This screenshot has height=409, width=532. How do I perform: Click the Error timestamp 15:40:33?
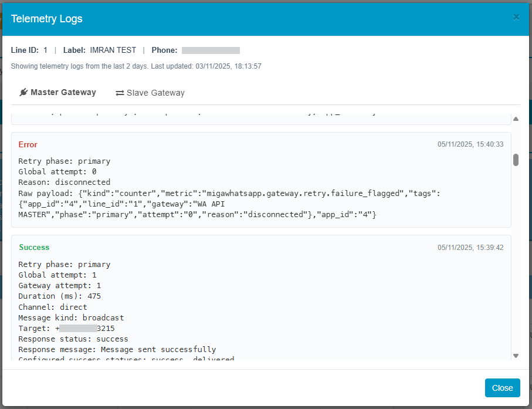(x=470, y=144)
